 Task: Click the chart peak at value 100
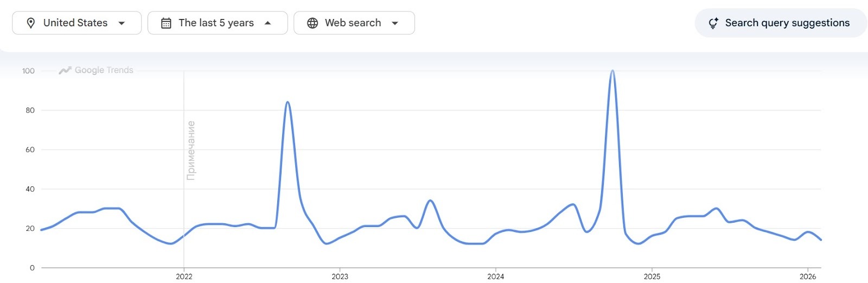tap(612, 71)
